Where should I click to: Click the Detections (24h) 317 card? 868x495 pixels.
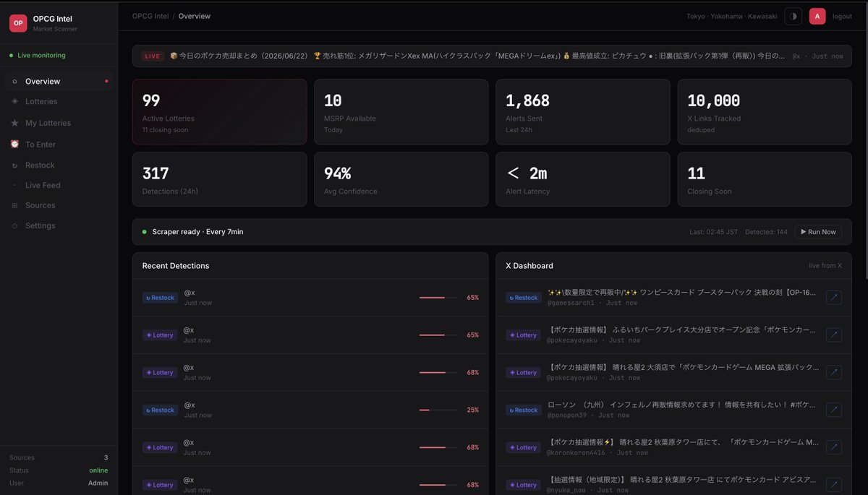pyautogui.click(x=219, y=179)
